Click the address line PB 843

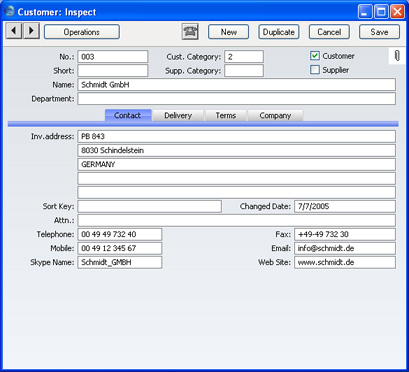coord(237,136)
